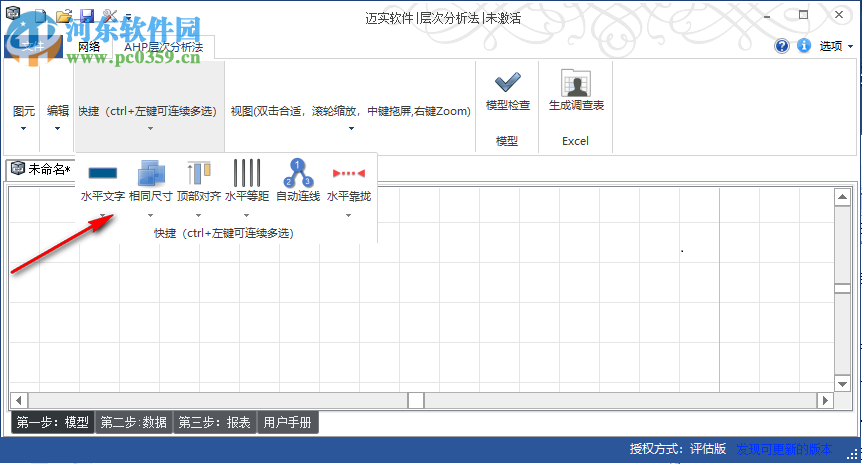This screenshot has width=862, height=464.
Task: Click the new document icon in quick access toolbar
Action: [x=41, y=15]
